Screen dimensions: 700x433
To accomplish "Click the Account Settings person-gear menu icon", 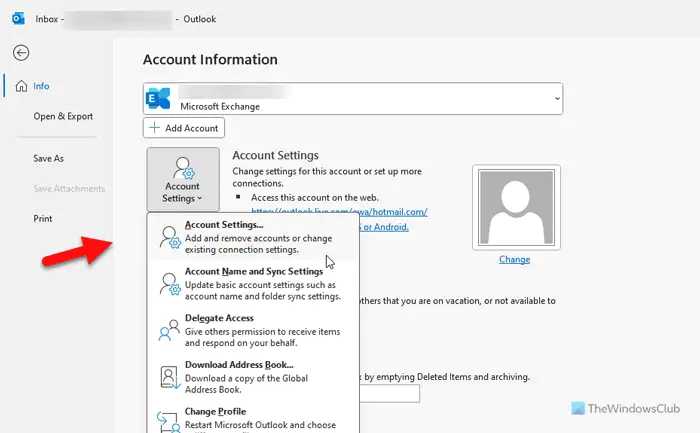I will (170, 237).
